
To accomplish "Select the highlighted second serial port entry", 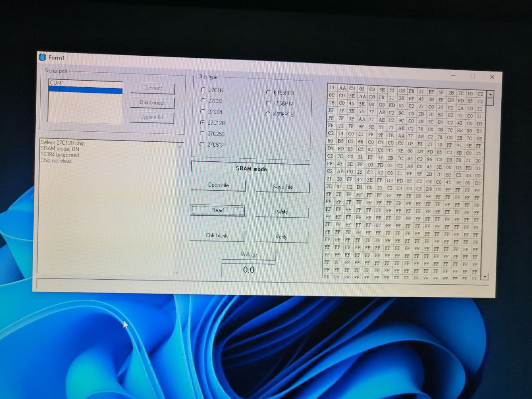I will point(86,90).
